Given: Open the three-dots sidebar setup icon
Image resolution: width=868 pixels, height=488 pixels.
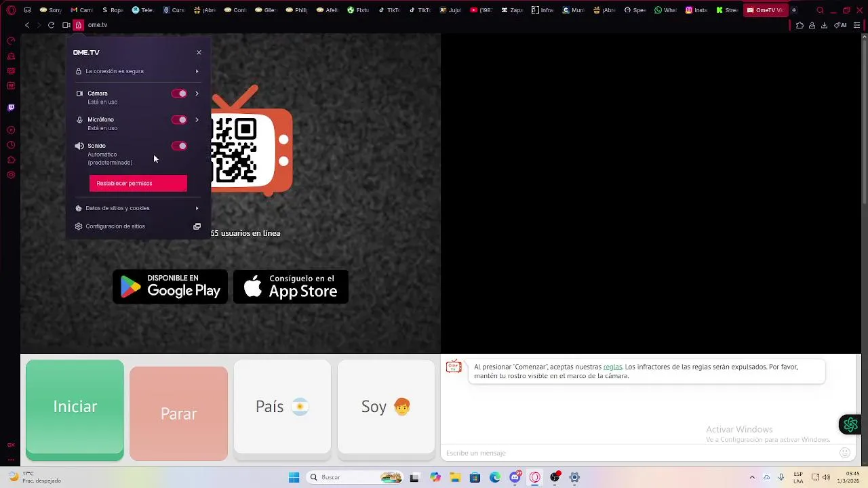Looking at the screenshot, I should tap(11, 460).
